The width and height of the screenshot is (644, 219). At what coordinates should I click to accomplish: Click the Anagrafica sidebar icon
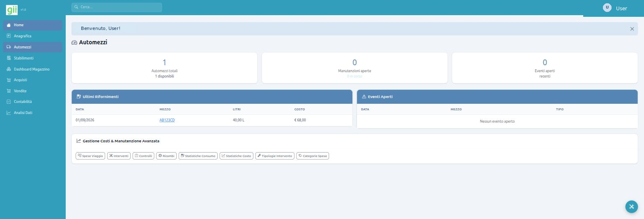click(x=9, y=36)
